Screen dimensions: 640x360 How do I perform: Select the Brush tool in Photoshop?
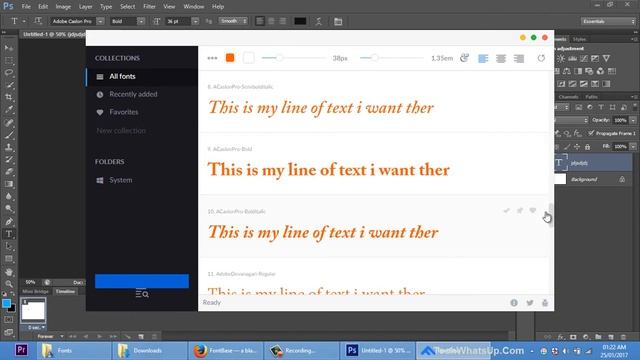(x=9, y=135)
